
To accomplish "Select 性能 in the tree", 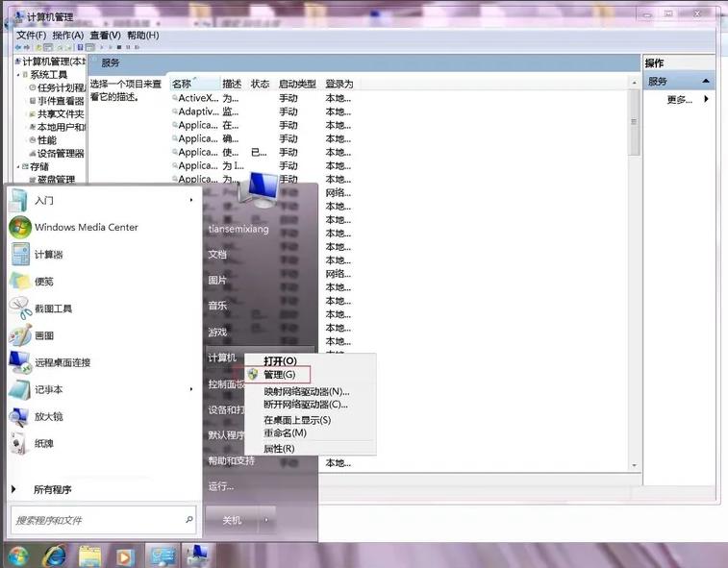I will click(x=47, y=140).
